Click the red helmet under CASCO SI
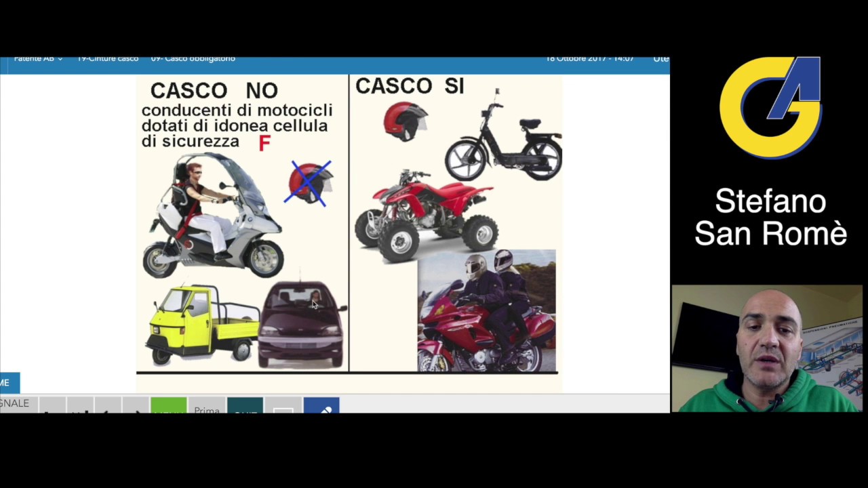Screen dimensions: 868x488 tap(405, 121)
